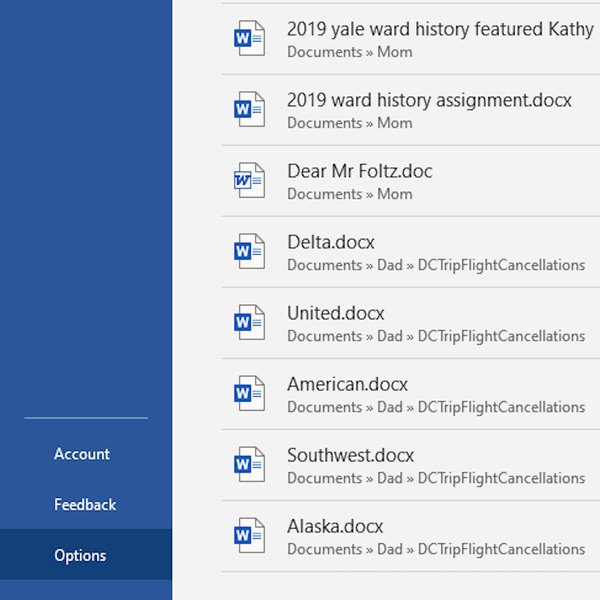
Task: Open Southwest.docx from the recent list
Action: [351, 455]
